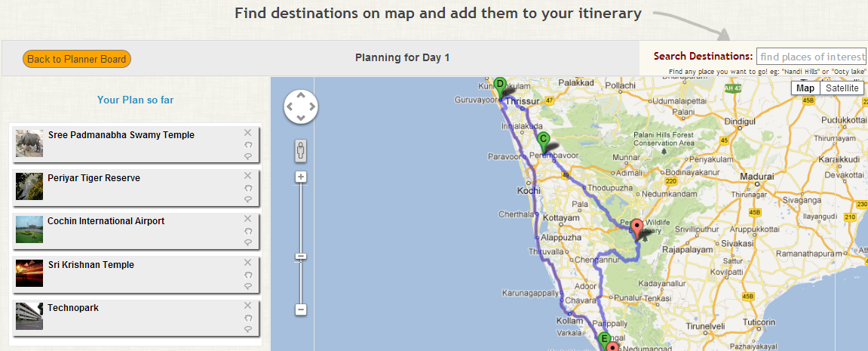Go back to Planner Board
Screen dimensions: 868x351
[x=77, y=59]
